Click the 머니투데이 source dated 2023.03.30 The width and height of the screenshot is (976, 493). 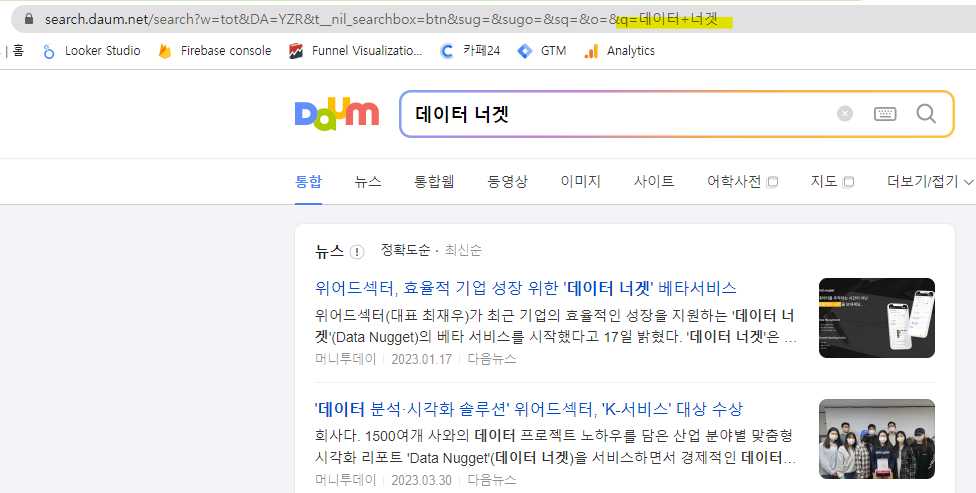pyautogui.click(x=345, y=480)
